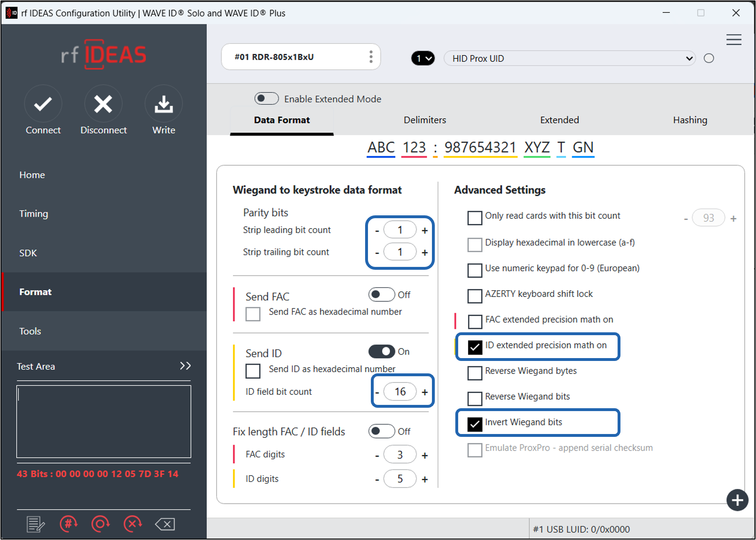
Task: Enable Only read cards with this bit count
Action: pos(475,218)
